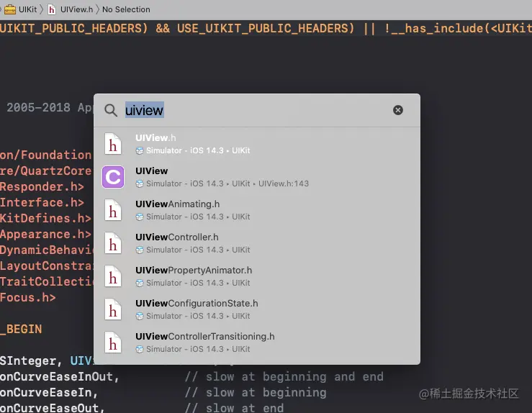This screenshot has width=532, height=413.
Task: Click header file icon for UIView.h result
Action: (112, 144)
